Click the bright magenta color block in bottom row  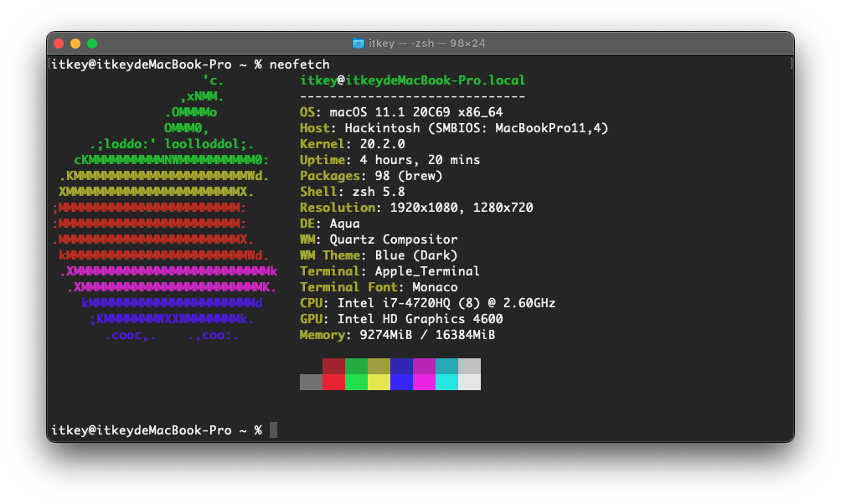point(424,383)
